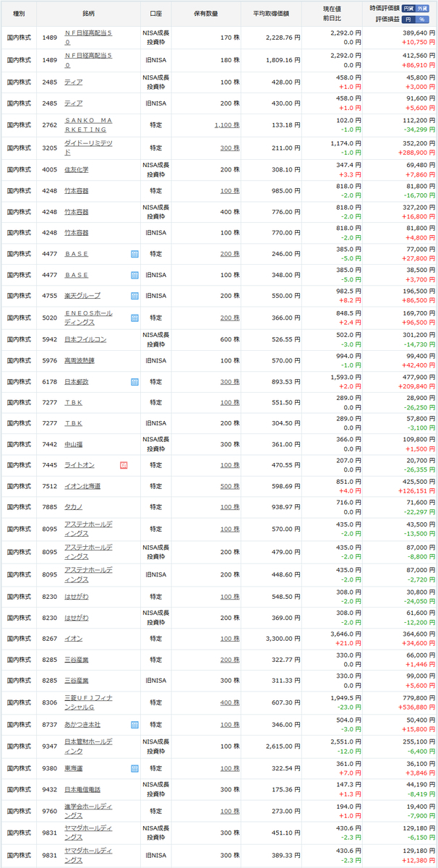
Task: Open NF日経高配当50 in the NISA成長投資枠 row
Action: (x=88, y=39)
